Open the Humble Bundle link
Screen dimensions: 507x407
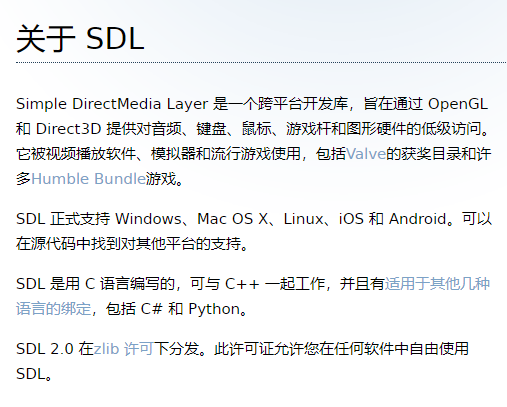click(x=88, y=179)
